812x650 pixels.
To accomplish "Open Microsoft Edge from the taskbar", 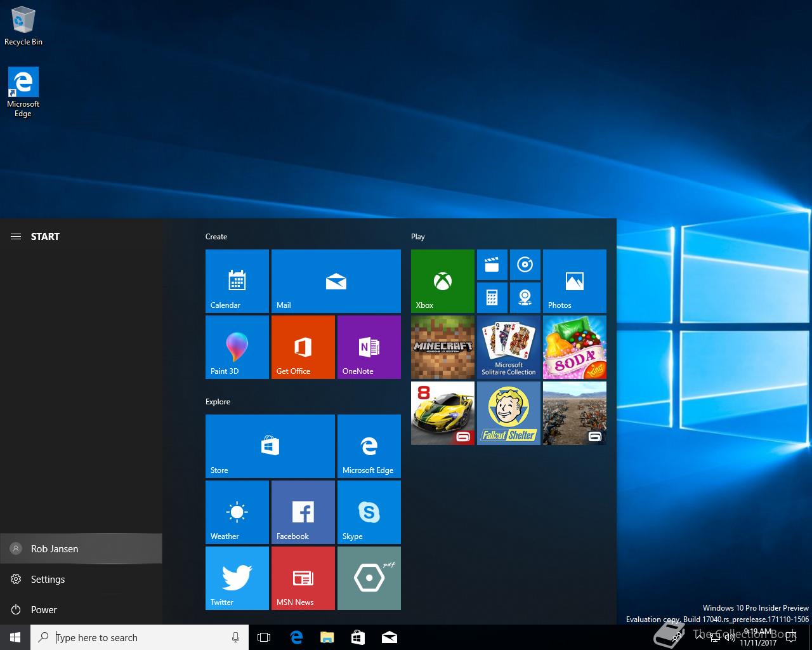I will pyautogui.click(x=296, y=637).
